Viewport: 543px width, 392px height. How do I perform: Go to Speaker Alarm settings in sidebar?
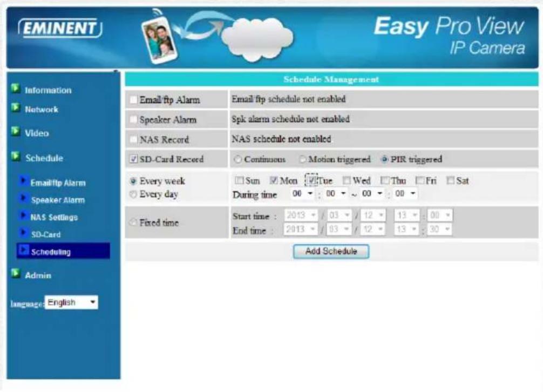pos(58,200)
